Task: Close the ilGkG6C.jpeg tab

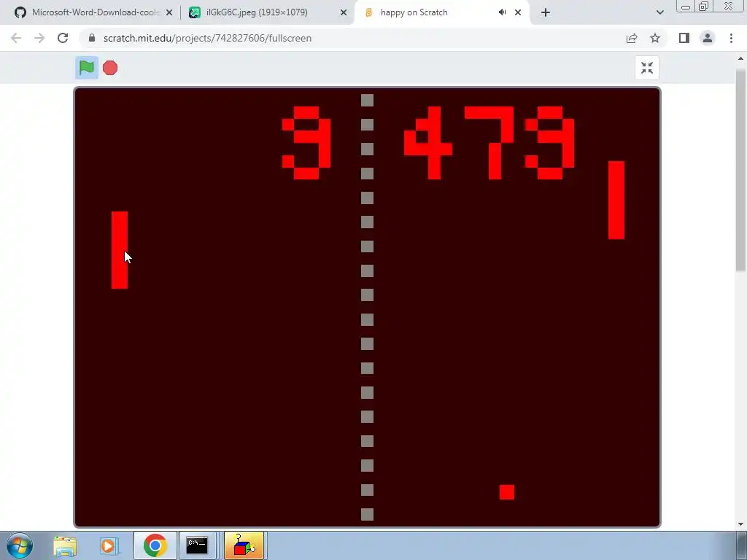Action: click(x=344, y=13)
